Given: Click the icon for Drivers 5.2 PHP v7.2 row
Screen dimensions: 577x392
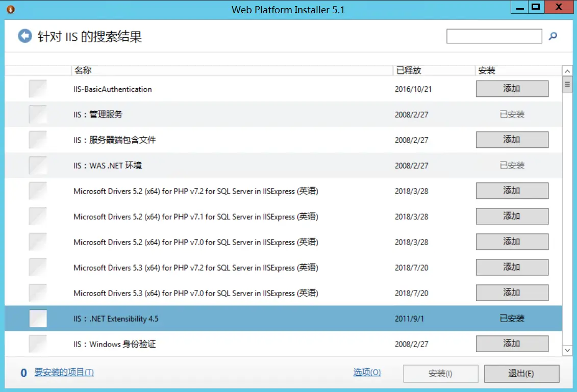Looking at the screenshot, I should pyautogui.click(x=38, y=191).
